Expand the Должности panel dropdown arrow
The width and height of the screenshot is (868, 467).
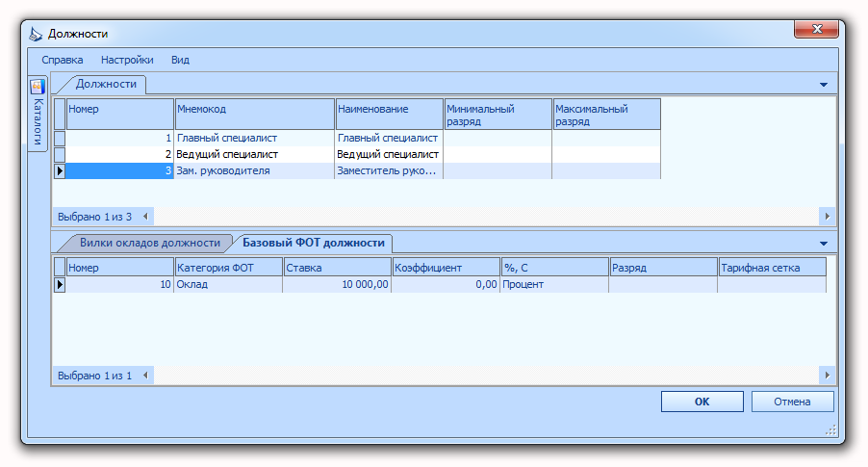pyautogui.click(x=823, y=85)
